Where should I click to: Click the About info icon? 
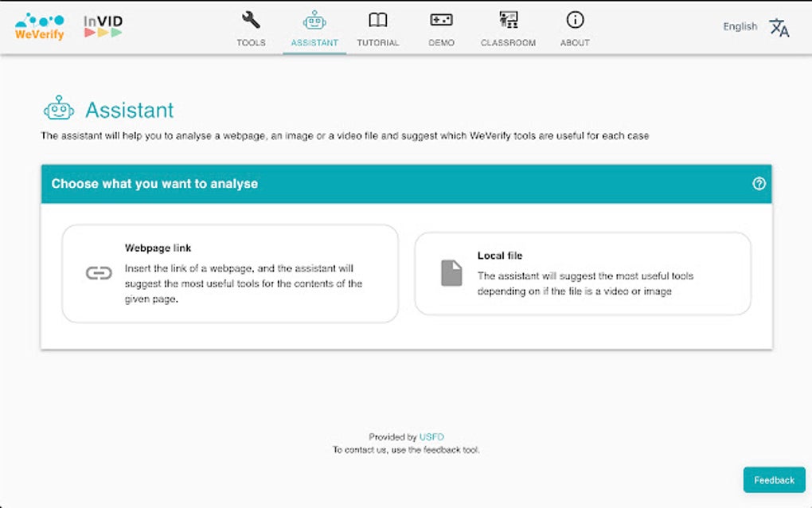tap(574, 19)
